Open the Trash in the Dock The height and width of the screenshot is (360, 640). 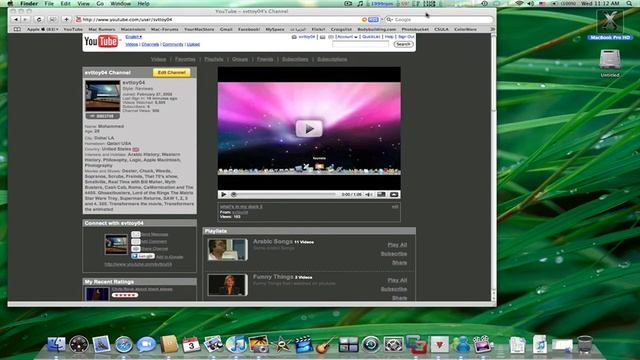585,345
